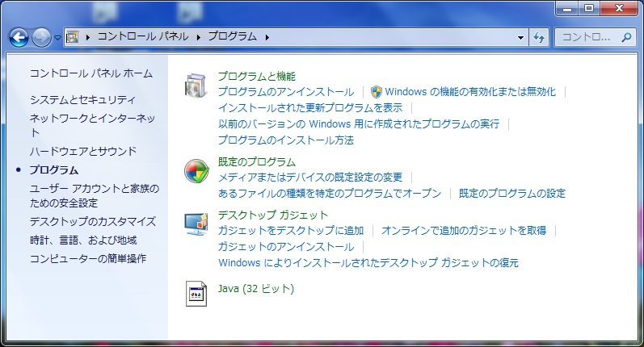
Task: Open Java (32 ビット) link
Action: 256,289
